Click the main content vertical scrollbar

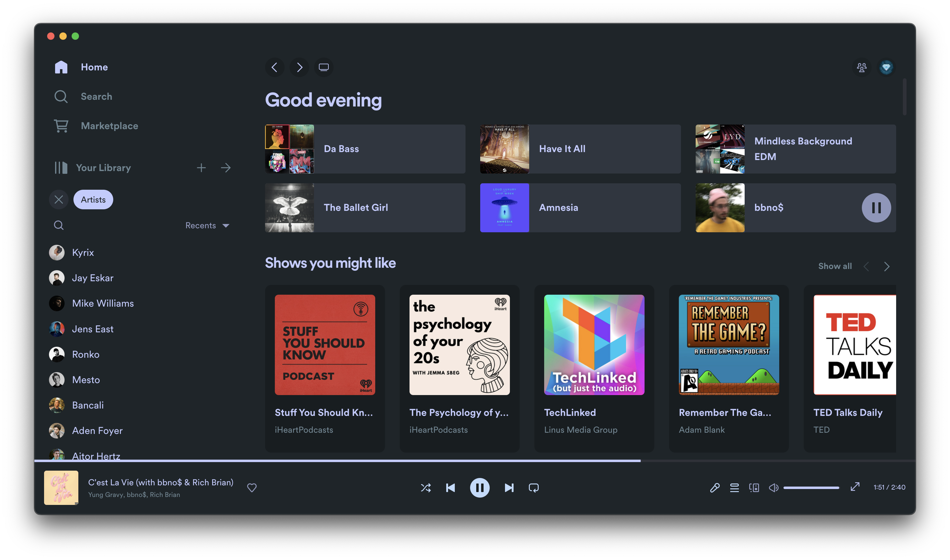pos(904,97)
